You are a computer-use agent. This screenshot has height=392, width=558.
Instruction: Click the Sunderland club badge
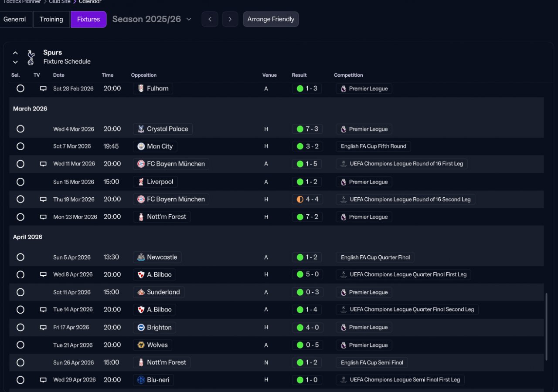[141, 292]
